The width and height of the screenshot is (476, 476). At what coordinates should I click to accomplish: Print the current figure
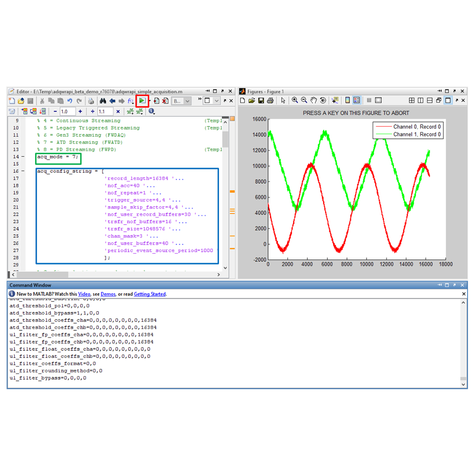point(269,99)
